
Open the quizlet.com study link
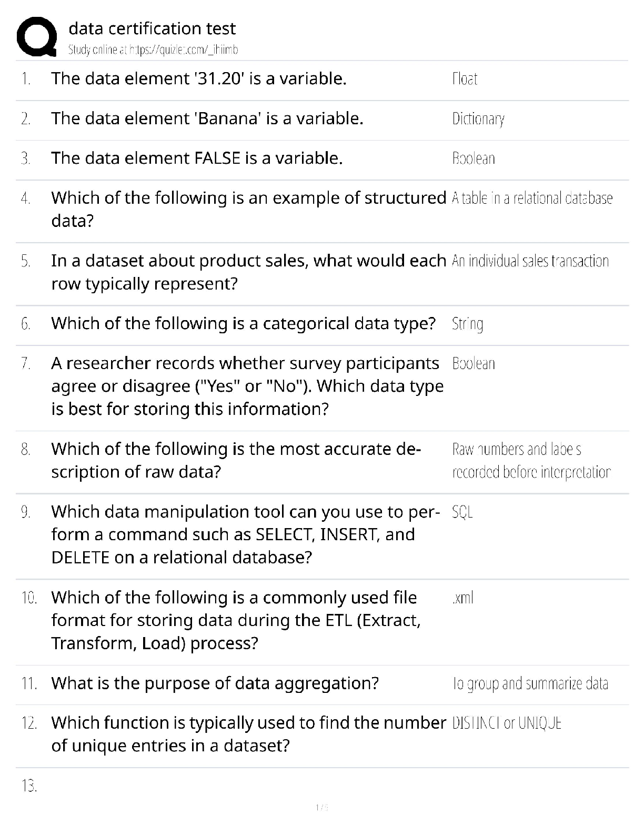153,50
